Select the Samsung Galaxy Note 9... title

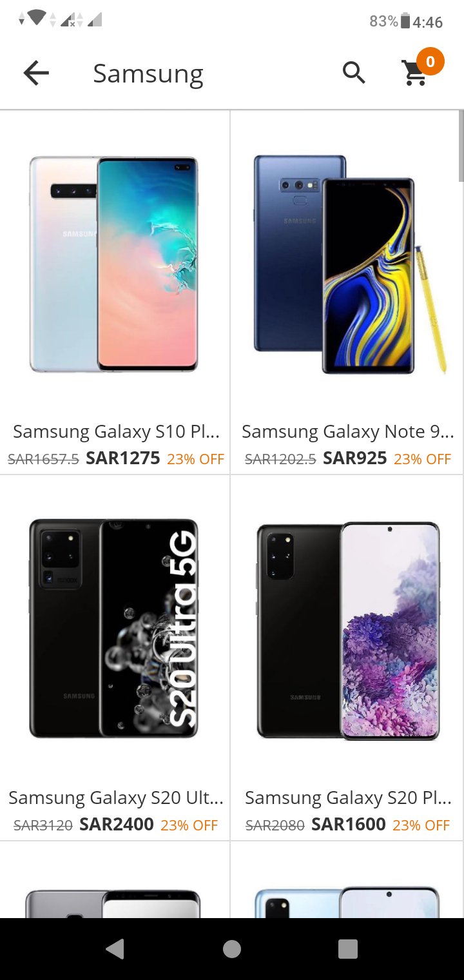click(348, 431)
